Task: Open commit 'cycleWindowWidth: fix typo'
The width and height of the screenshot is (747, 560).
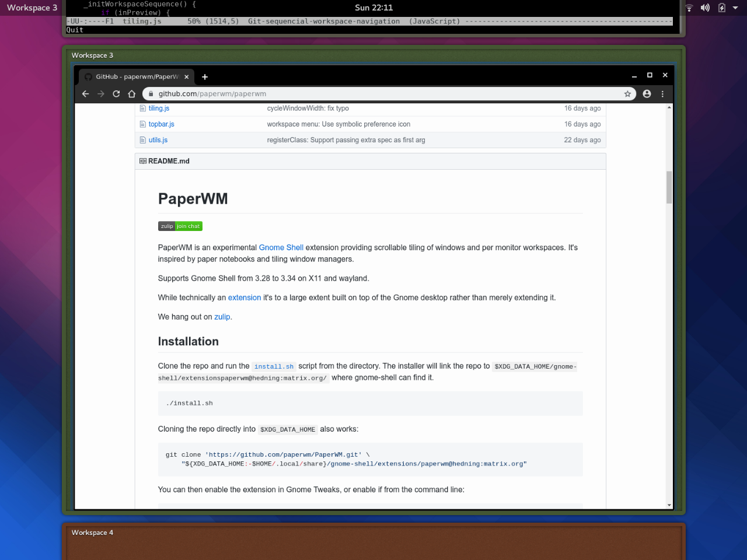Action: coord(308,108)
